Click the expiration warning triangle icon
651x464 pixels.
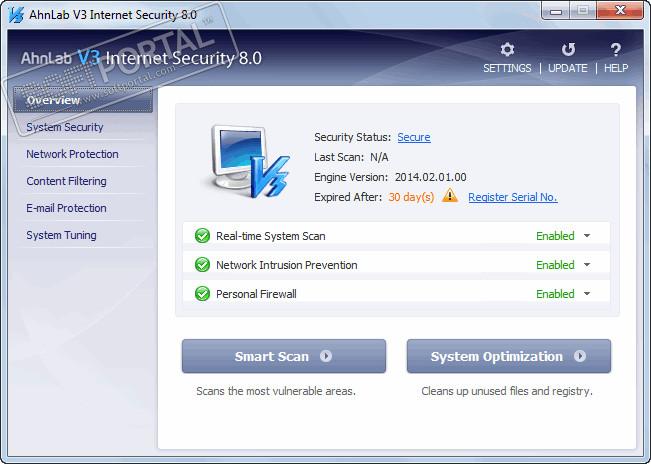pos(450,195)
